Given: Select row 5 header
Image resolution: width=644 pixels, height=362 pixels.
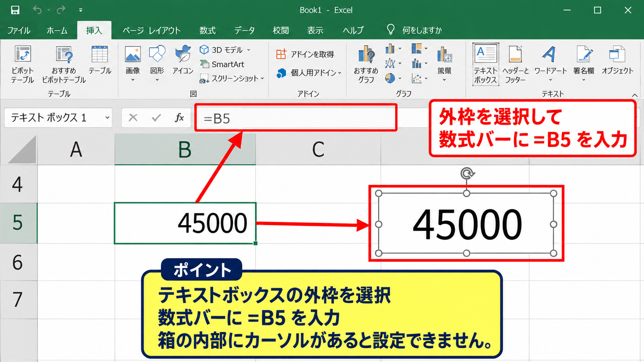Looking at the screenshot, I should (x=18, y=223).
